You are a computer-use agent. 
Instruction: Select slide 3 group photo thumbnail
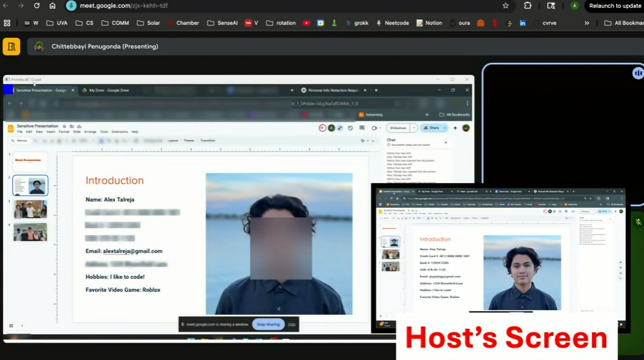click(30, 209)
